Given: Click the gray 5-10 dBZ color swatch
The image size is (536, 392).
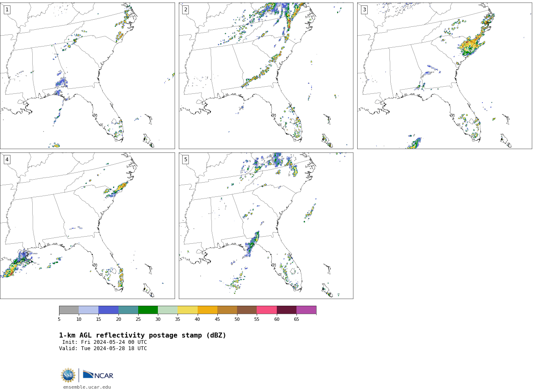Looking at the screenshot, I should (69, 310).
